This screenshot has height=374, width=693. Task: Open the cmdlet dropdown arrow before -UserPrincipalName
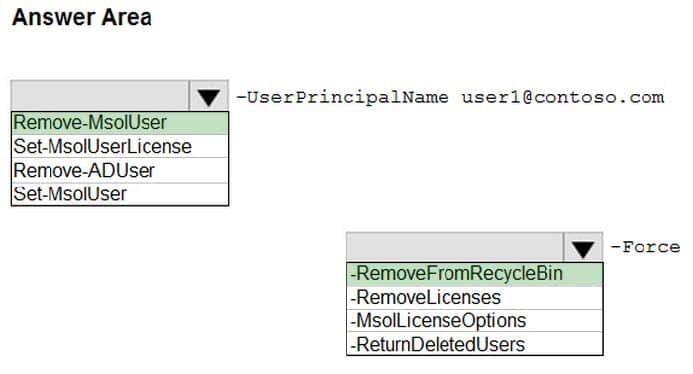click(x=209, y=96)
